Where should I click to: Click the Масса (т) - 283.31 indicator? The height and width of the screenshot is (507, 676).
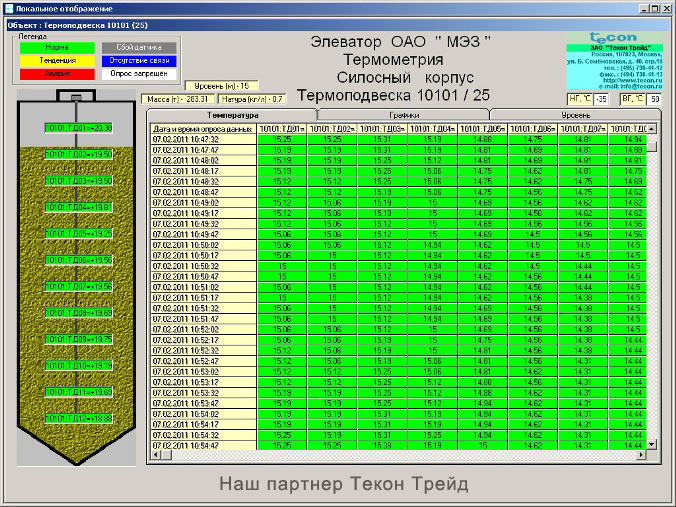[x=178, y=99]
